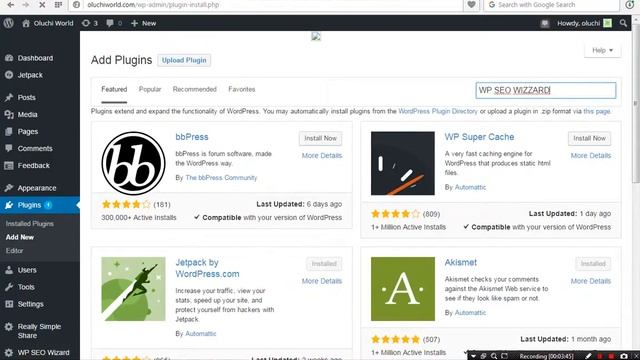Image resolution: width=640 pixels, height=360 pixels.
Task: Click the plugin search field
Action: tap(546, 90)
